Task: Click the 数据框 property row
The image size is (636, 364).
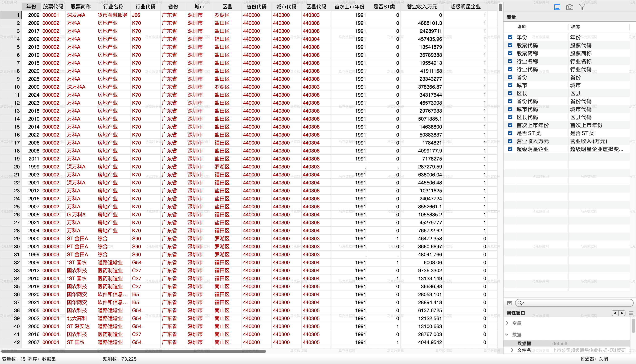Action: (x=567, y=343)
